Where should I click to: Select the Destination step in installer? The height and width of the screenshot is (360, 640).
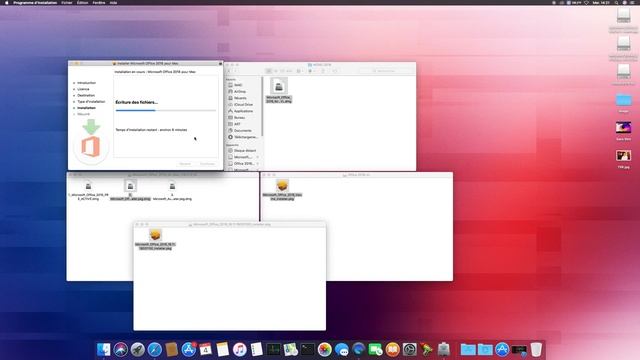(86, 95)
